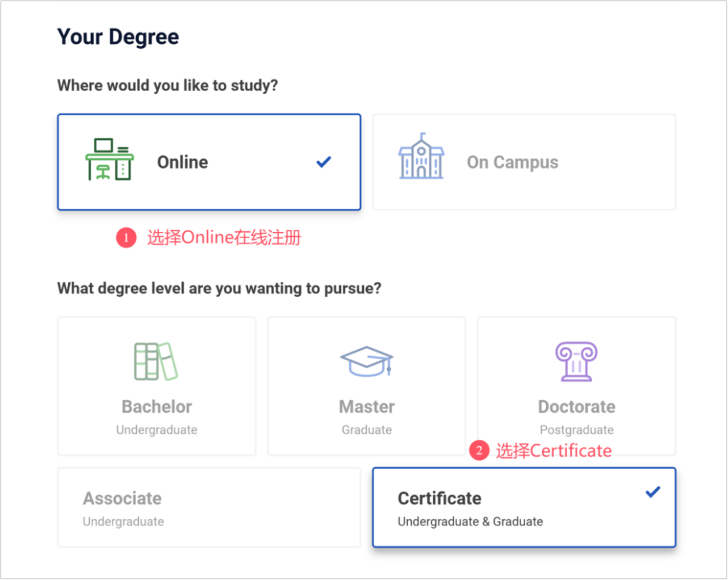Pick the Master label text
Viewport: 728px width, 580px height.
367,407
